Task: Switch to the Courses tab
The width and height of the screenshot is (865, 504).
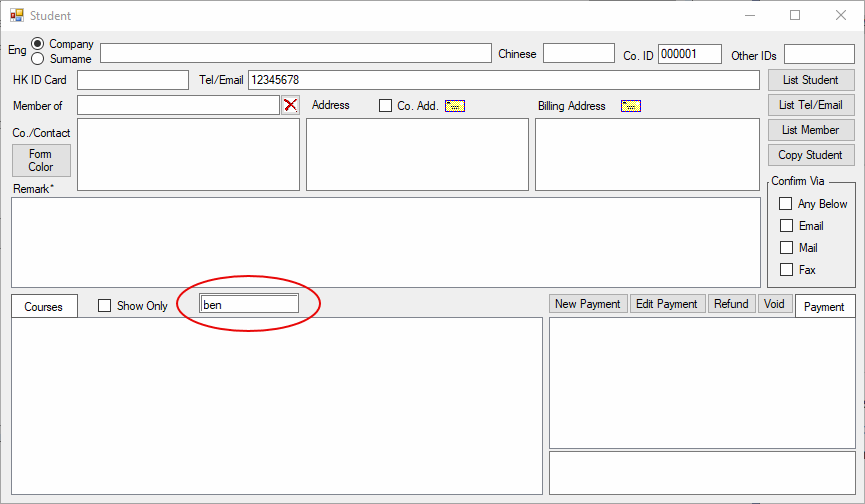Action: coord(44,307)
